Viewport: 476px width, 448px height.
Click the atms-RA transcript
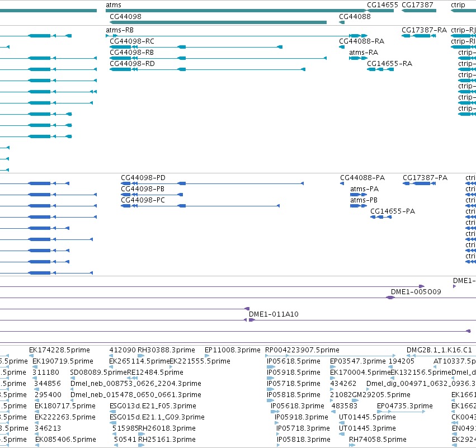[358, 58]
